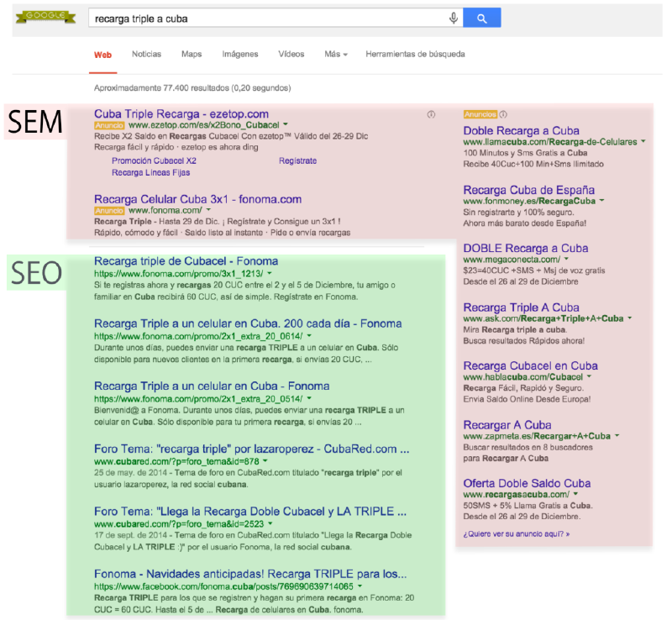Expand arrow beside foro_tema&id=2523 URL

pyautogui.click(x=270, y=523)
